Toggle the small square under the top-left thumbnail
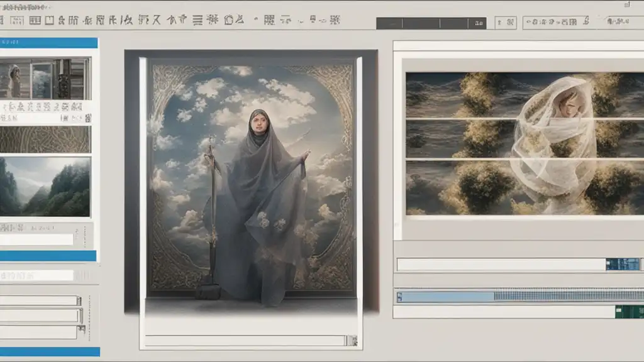Image resolution: width=644 pixels, height=362 pixels. pos(87,118)
